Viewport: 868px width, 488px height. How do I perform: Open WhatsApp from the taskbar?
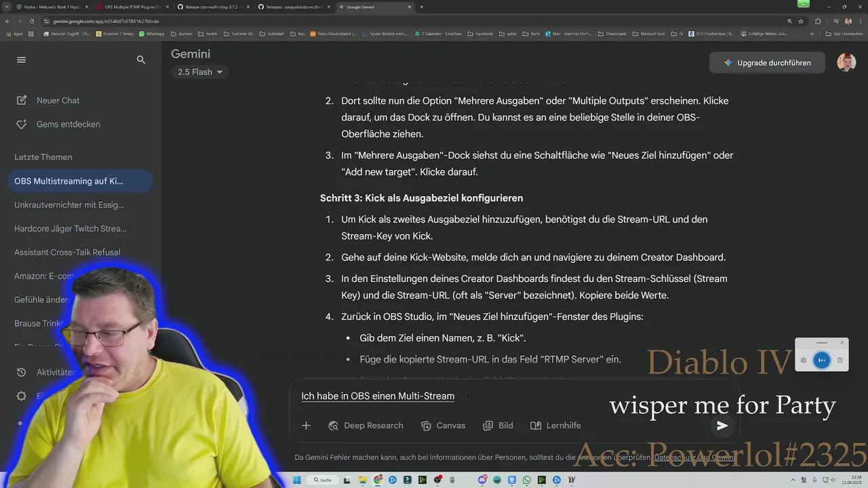coord(527,480)
